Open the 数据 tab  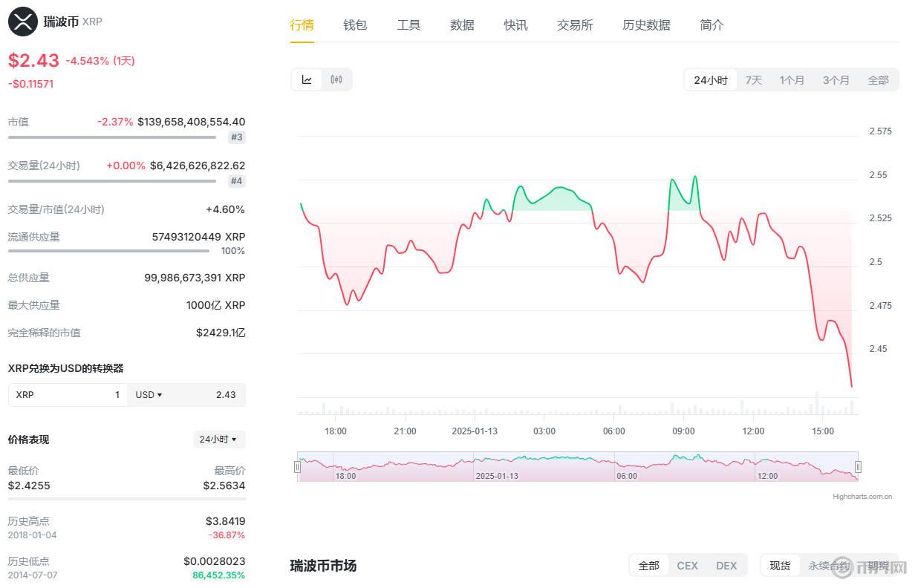pyautogui.click(x=462, y=25)
